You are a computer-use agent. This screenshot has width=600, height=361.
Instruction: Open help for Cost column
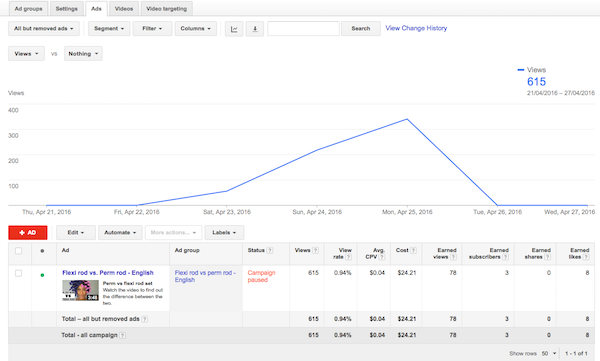pyautogui.click(x=413, y=250)
